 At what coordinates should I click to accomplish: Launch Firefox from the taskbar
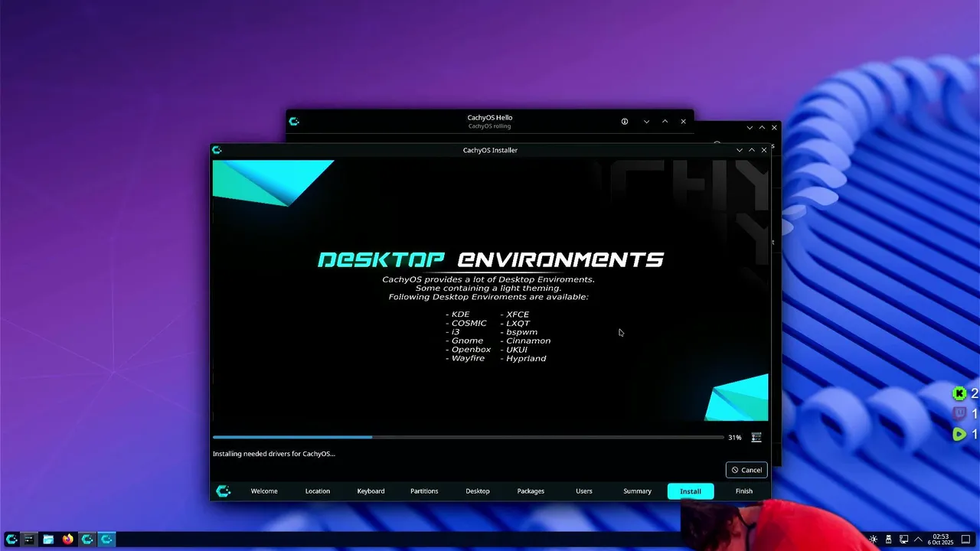pos(67,540)
